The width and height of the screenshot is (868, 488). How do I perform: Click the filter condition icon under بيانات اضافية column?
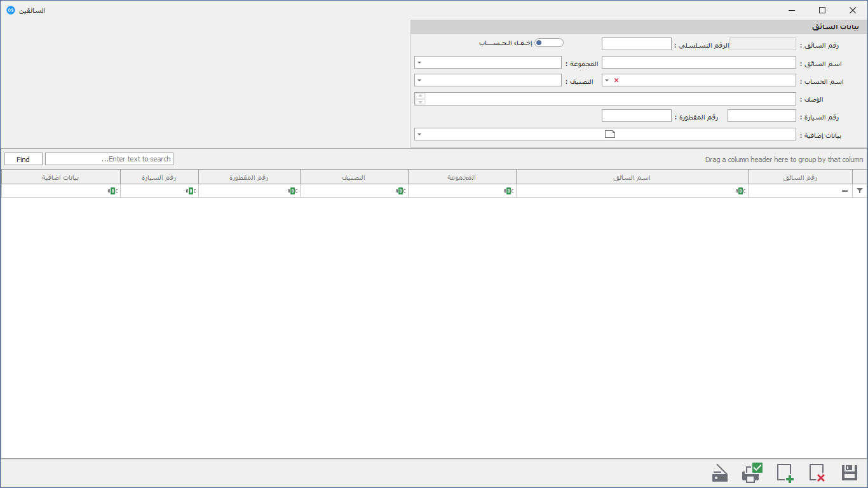[x=112, y=191]
